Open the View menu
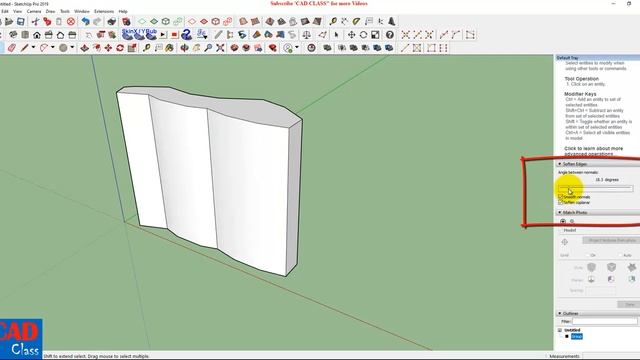Image resolution: width=640 pixels, height=360 pixels. pos(18,11)
